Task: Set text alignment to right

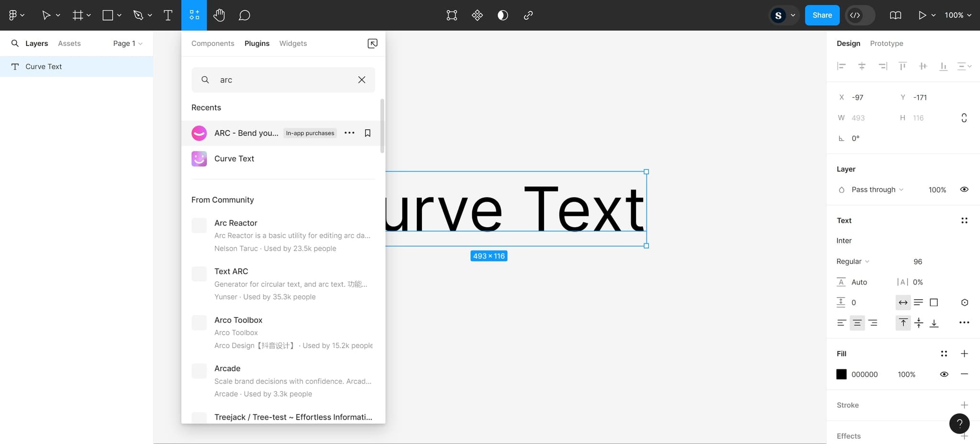Action: (874, 323)
